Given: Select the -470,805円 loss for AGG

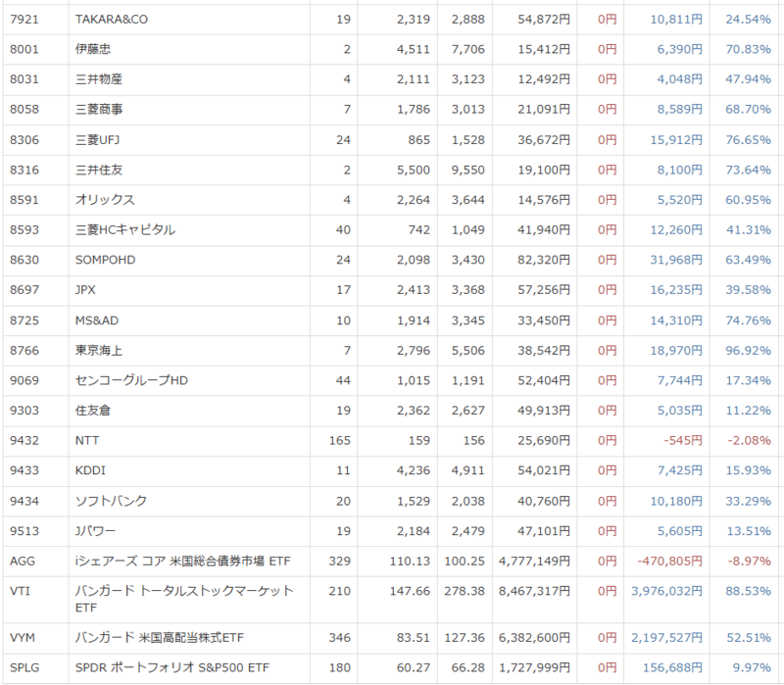Looking at the screenshot, I should [x=670, y=561].
